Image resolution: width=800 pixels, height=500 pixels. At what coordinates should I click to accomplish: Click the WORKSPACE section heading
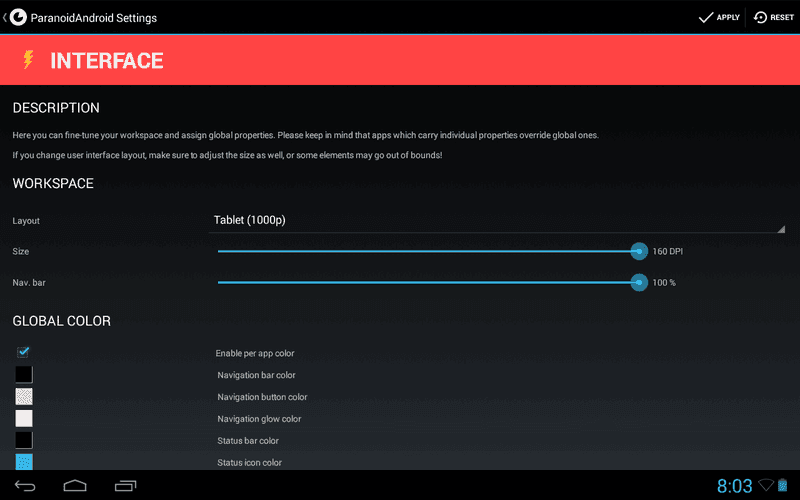[x=53, y=184]
